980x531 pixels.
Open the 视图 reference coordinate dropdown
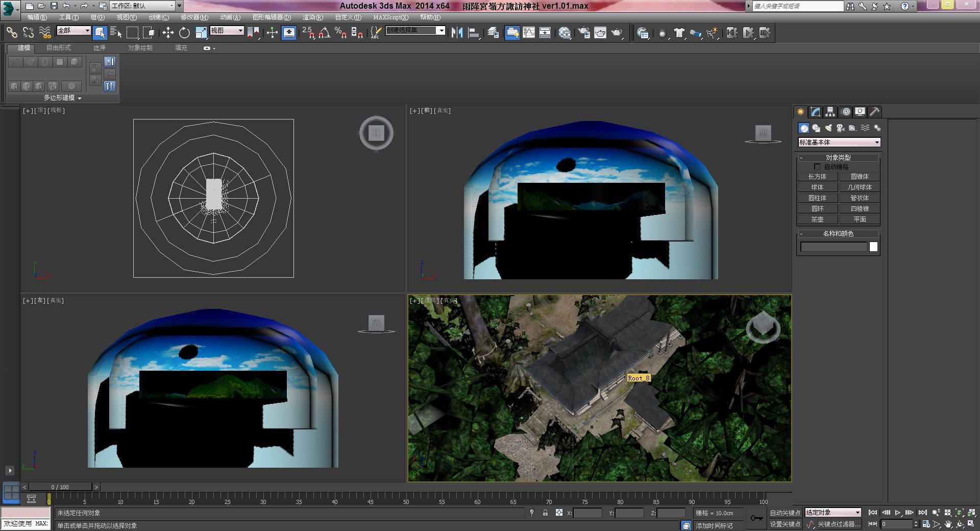pyautogui.click(x=227, y=31)
